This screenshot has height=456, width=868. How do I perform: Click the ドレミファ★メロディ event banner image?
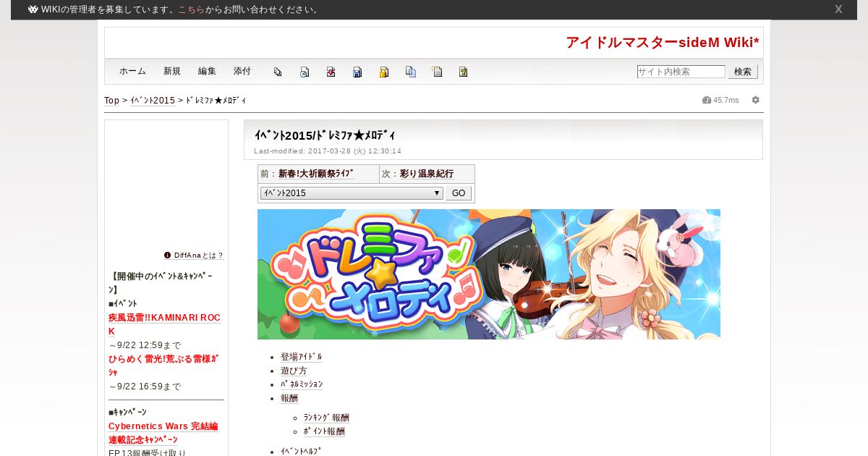click(x=489, y=274)
